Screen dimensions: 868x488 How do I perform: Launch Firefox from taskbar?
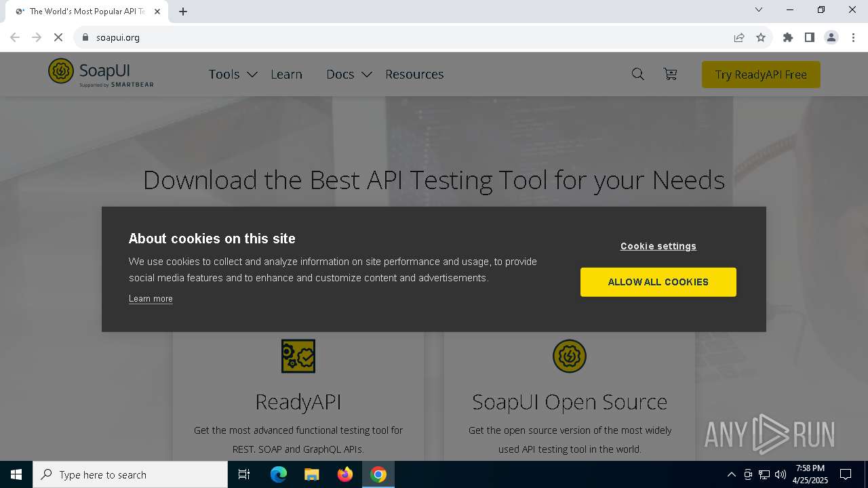click(345, 474)
